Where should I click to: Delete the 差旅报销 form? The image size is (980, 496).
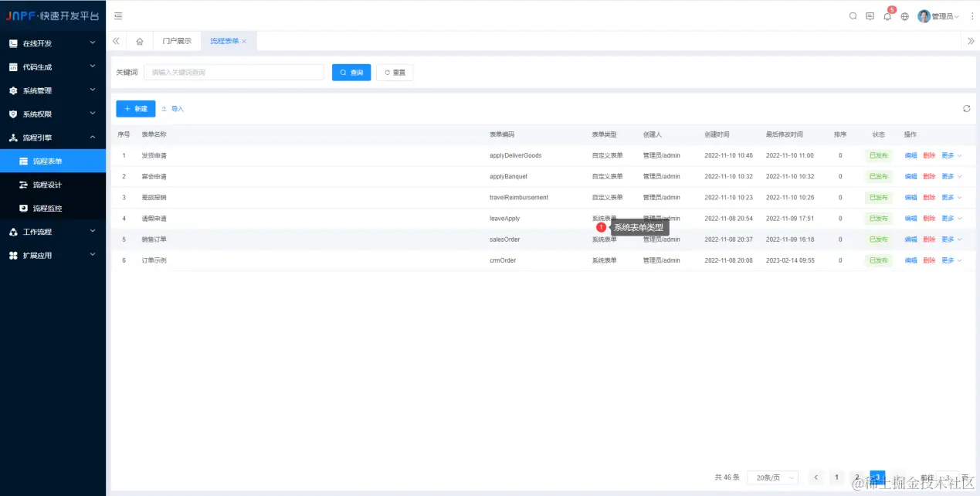coord(929,197)
